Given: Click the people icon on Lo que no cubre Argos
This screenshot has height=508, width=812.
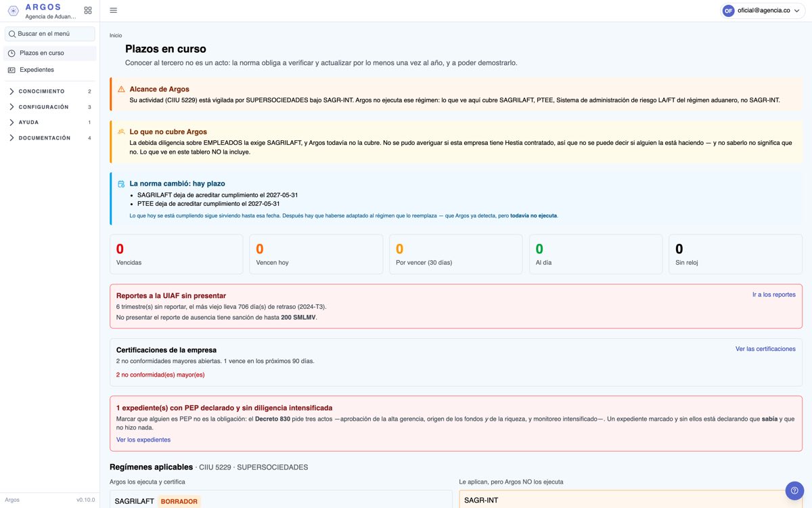Looking at the screenshot, I should pyautogui.click(x=121, y=132).
